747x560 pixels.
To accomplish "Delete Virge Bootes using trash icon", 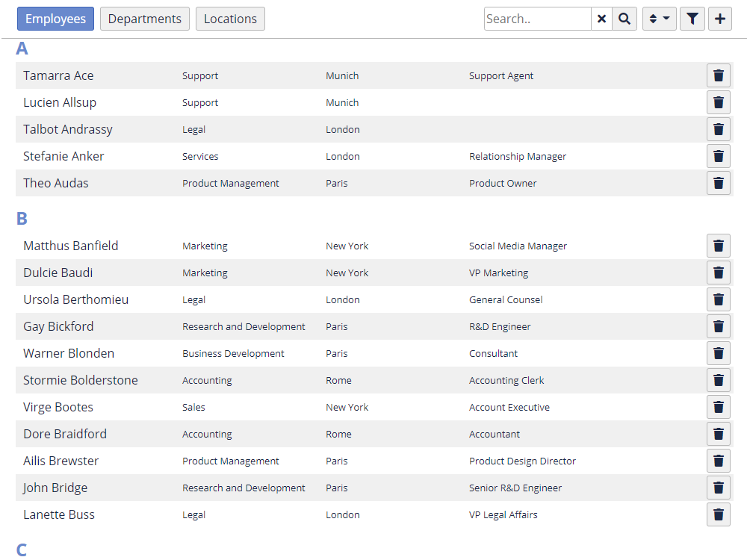I will [718, 407].
